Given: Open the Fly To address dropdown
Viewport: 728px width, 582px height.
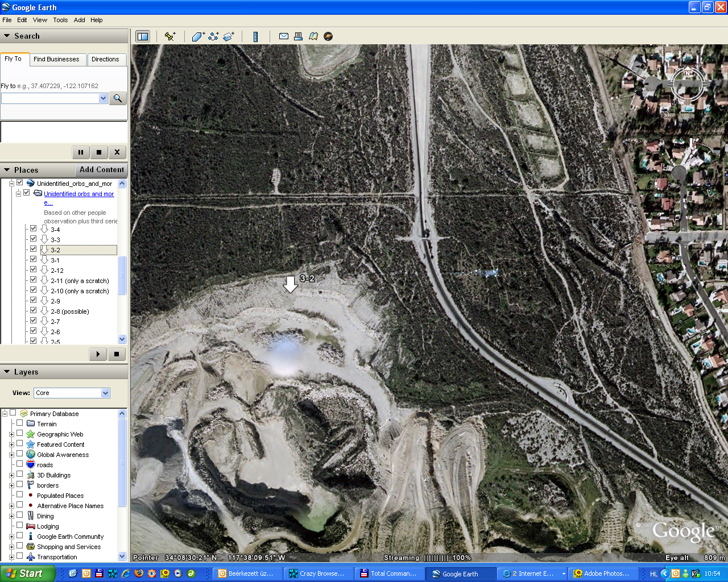Looking at the screenshot, I should click(x=103, y=98).
